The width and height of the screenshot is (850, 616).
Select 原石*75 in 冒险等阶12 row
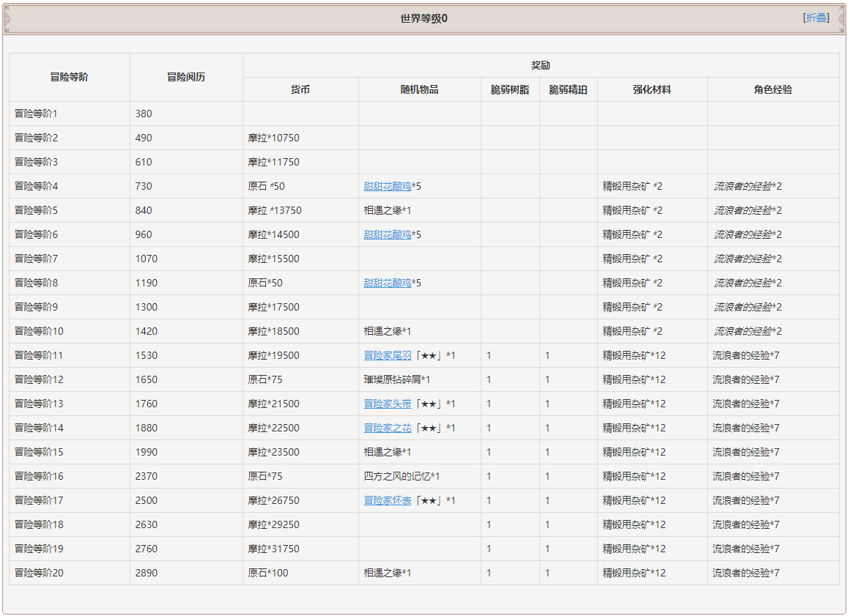click(x=265, y=380)
